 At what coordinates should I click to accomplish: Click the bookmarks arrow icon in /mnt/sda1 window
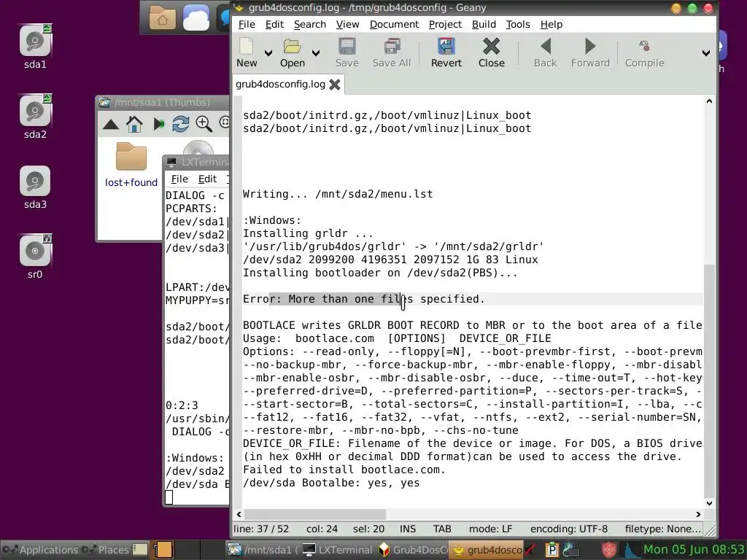158,124
